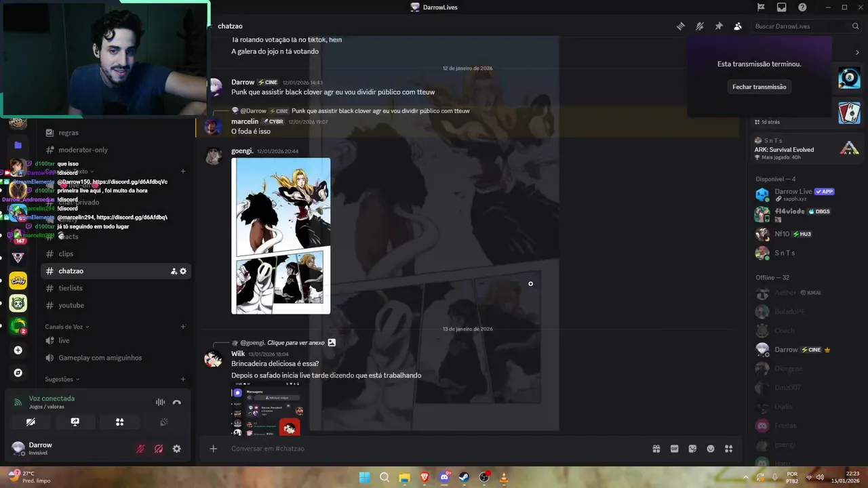This screenshot has height=488, width=868.
Task: Open the soundboard button in voice panel
Action: [x=163, y=422]
